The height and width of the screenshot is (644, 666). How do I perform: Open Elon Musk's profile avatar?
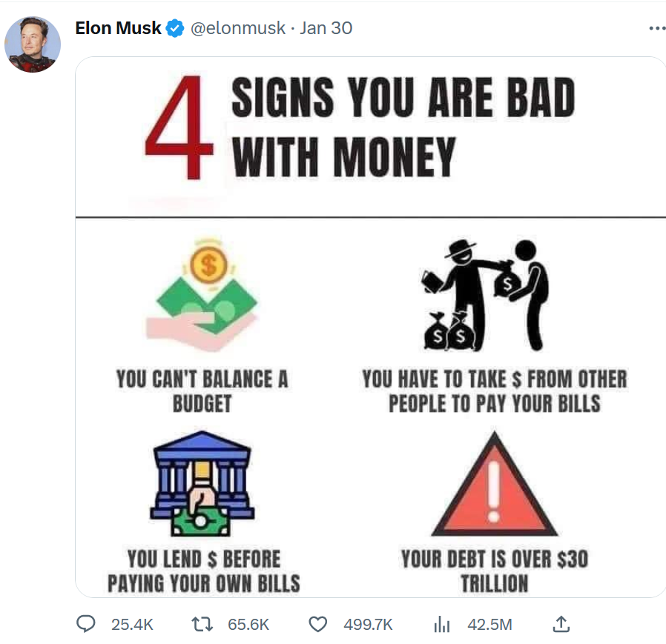[33, 44]
